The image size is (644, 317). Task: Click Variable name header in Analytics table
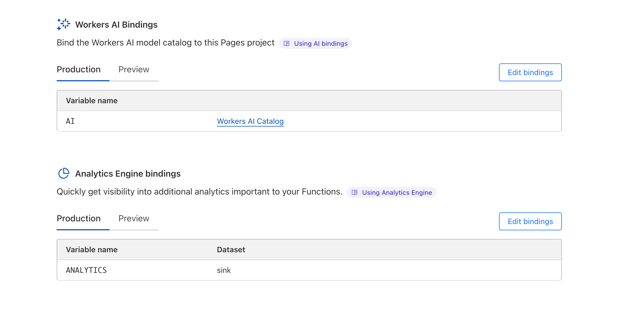pyautogui.click(x=92, y=250)
